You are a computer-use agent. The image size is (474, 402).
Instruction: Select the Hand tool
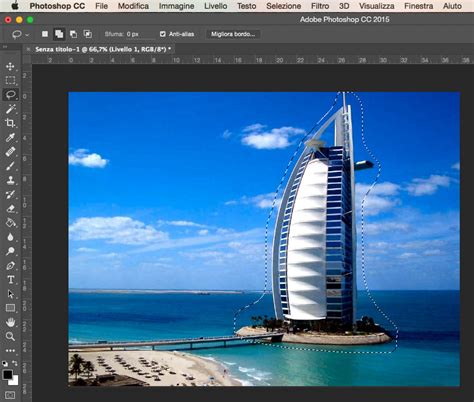pos(10,322)
